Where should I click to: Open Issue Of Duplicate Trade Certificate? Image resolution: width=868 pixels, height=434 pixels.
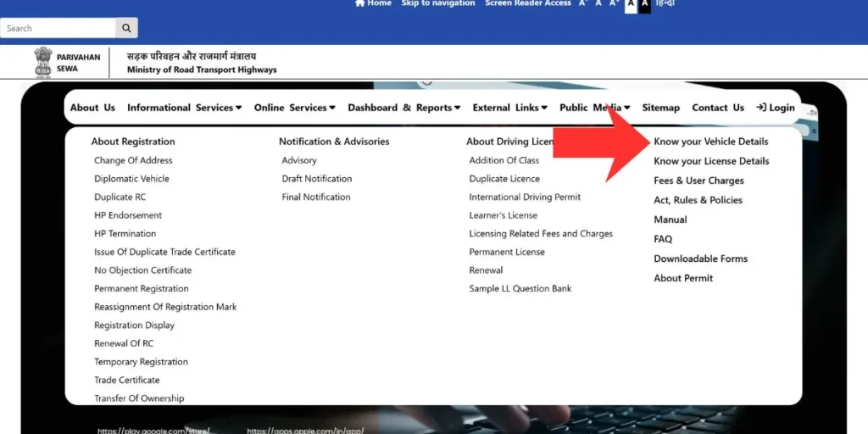tap(164, 252)
